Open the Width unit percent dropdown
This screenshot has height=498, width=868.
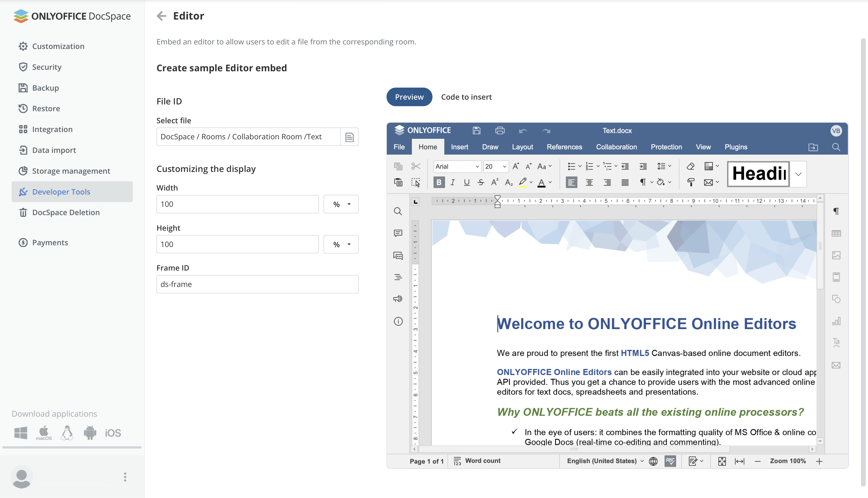pyautogui.click(x=341, y=204)
